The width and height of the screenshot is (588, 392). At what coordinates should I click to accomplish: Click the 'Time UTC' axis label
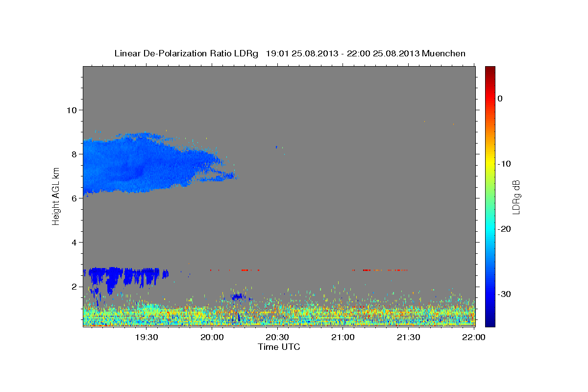click(279, 347)
